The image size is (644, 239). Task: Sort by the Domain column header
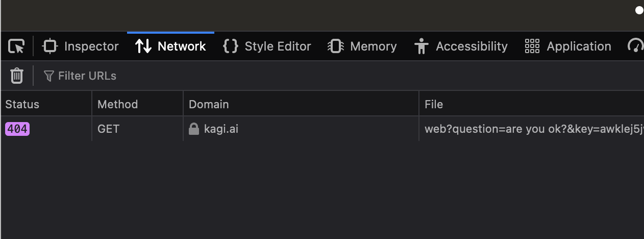[x=301, y=104]
